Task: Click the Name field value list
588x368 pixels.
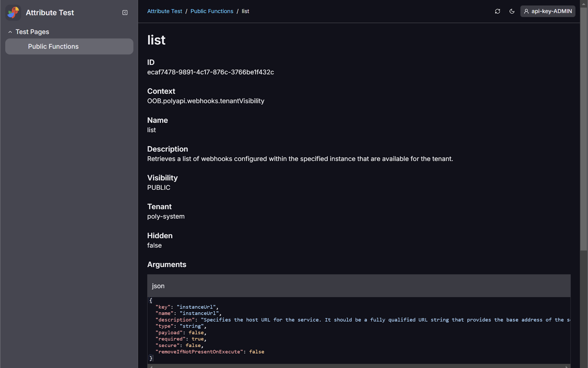Action: click(151, 130)
